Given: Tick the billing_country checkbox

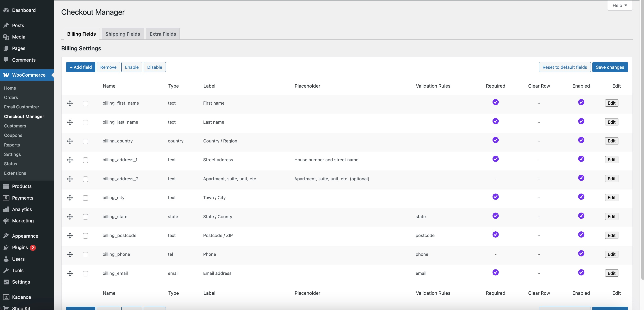Looking at the screenshot, I should pyautogui.click(x=86, y=141).
